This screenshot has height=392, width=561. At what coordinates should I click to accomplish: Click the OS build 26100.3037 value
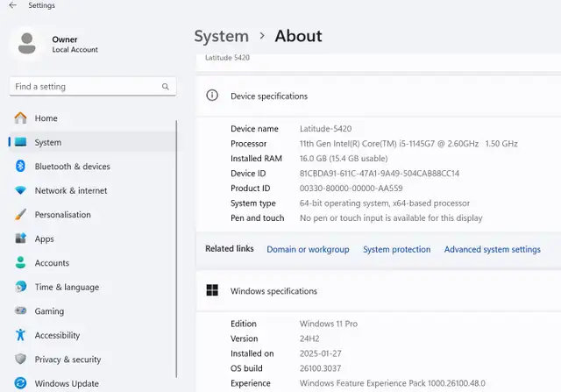[320, 368]
